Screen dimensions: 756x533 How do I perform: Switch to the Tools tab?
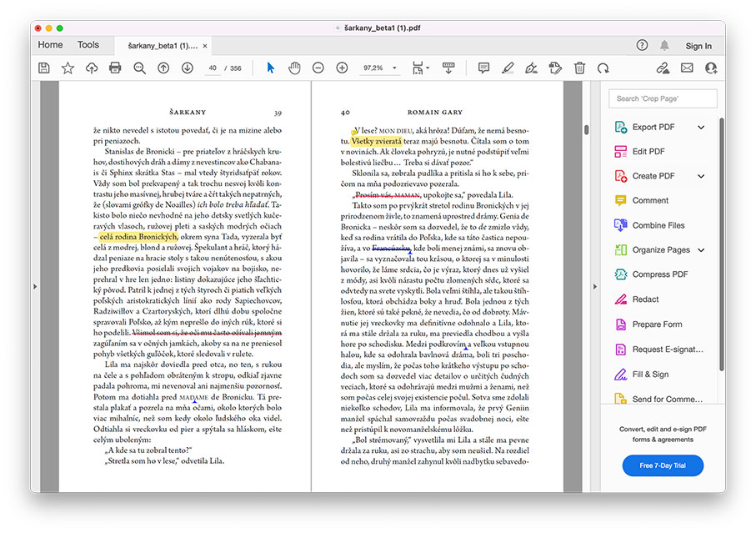point(88,45)
